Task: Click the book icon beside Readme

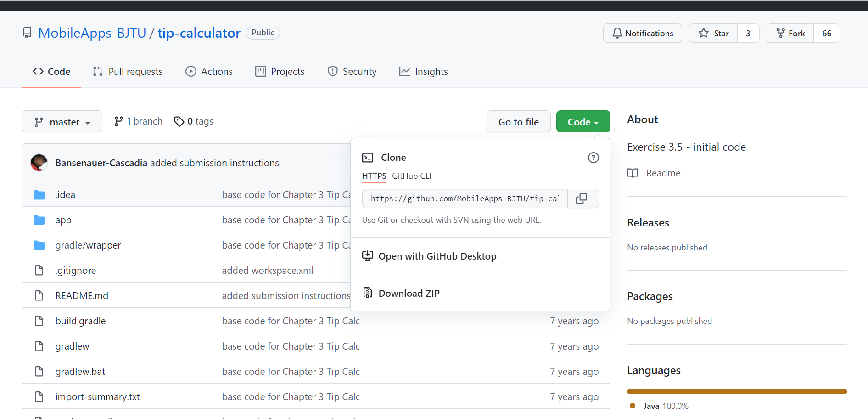Action: 633,173
